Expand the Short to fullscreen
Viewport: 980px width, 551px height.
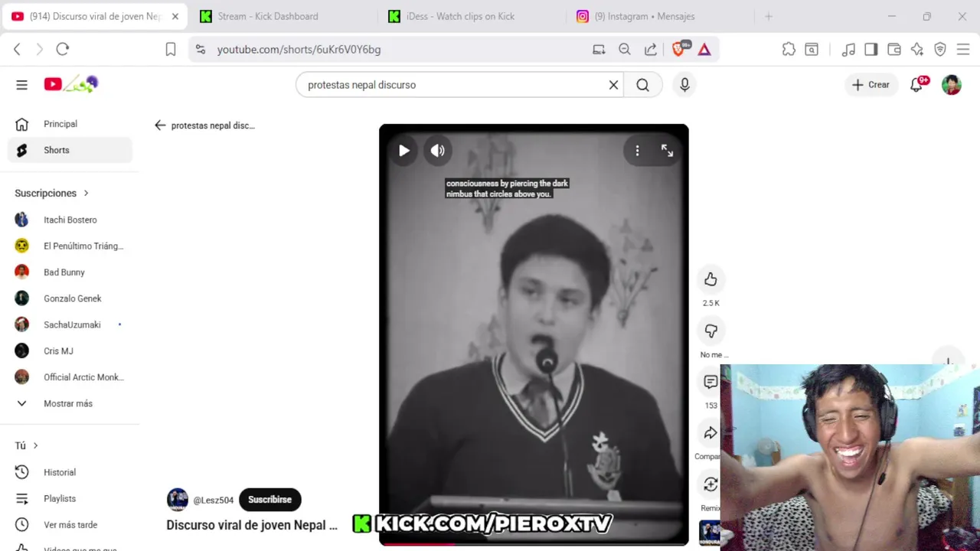667,151
